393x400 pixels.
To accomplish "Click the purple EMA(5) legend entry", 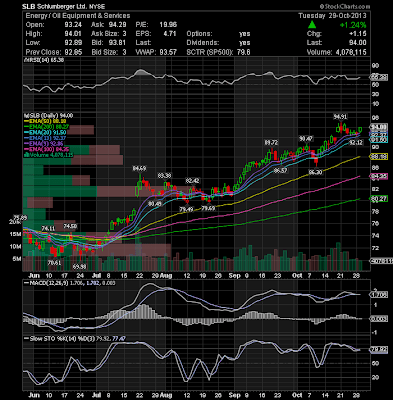I will click(x=43, y=144).
